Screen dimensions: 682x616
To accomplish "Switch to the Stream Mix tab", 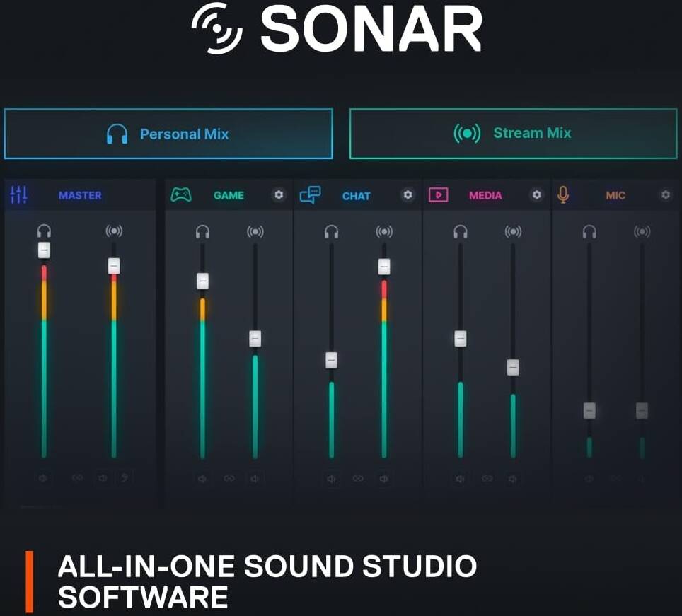I will click(513, 133).
